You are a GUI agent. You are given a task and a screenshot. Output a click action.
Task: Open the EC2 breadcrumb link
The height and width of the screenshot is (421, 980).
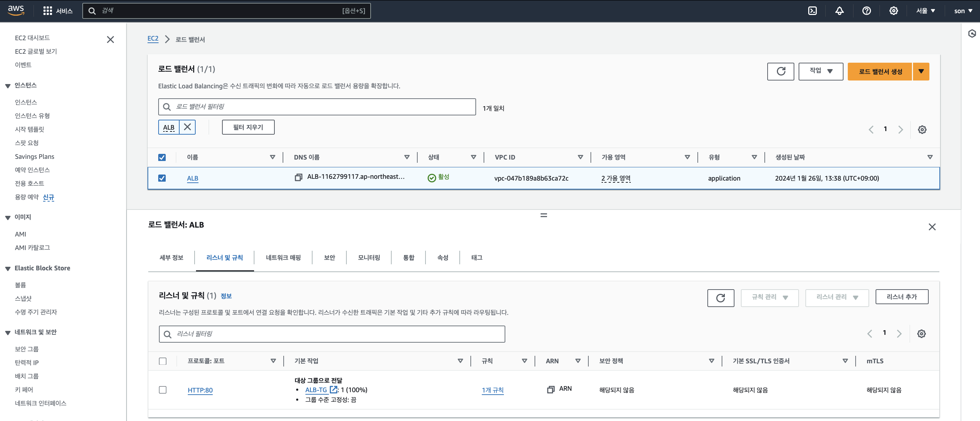(x=153, y=38)
